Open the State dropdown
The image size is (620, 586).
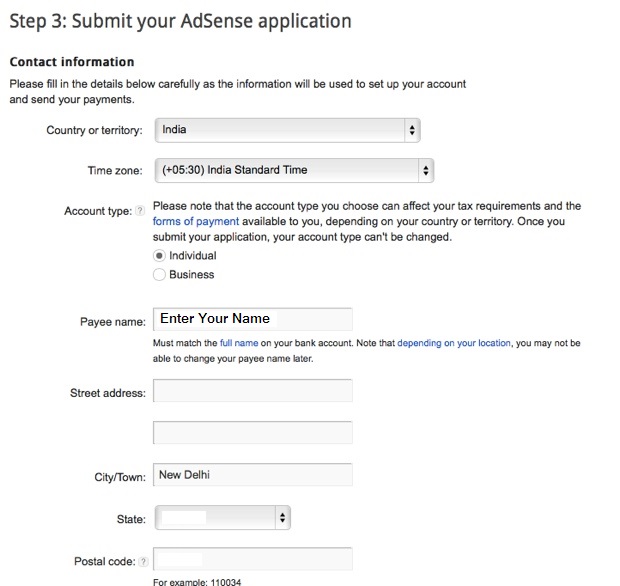221,518
